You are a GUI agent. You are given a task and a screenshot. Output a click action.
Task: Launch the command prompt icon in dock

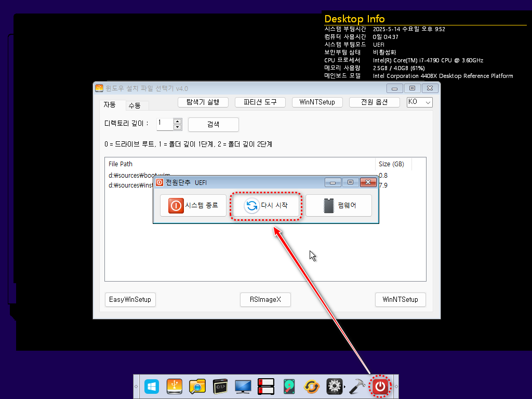[220, 387]
